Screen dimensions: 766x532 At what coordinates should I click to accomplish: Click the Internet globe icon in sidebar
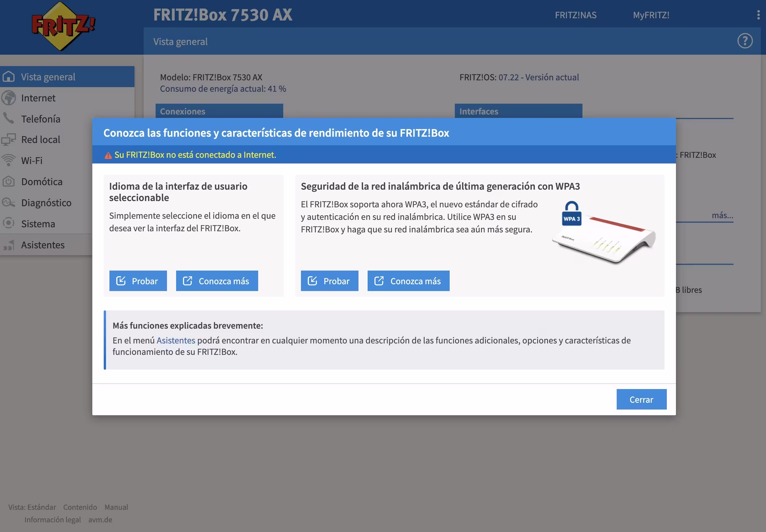tap(9, 98)
